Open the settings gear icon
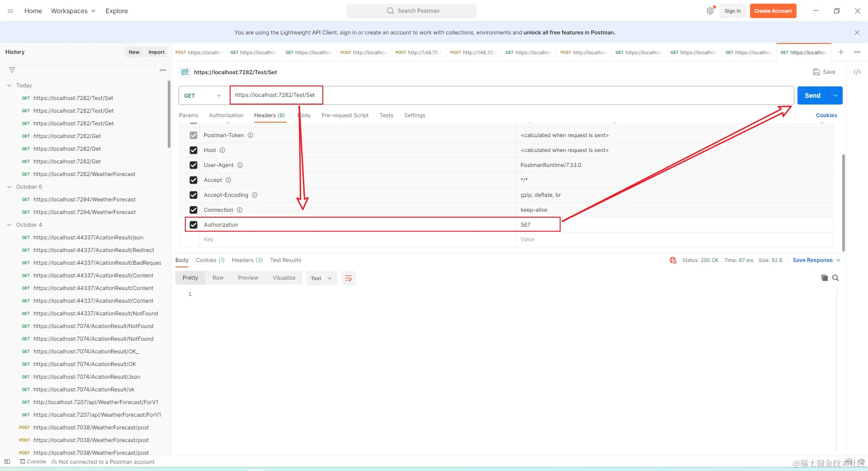 point(710,11)
